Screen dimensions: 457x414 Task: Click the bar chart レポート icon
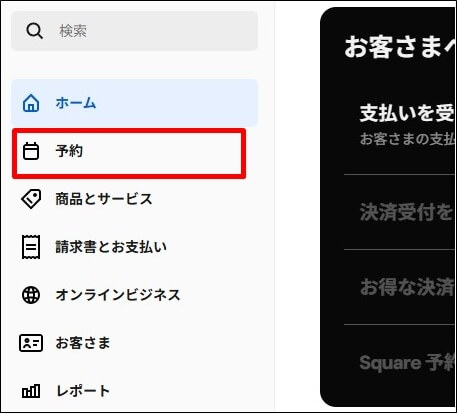pos(31,391)
